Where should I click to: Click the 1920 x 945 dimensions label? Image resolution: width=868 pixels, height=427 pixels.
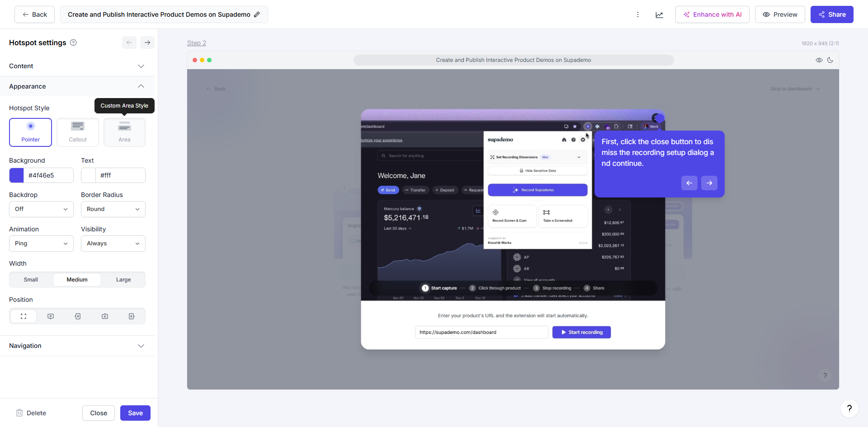point(820,43)
